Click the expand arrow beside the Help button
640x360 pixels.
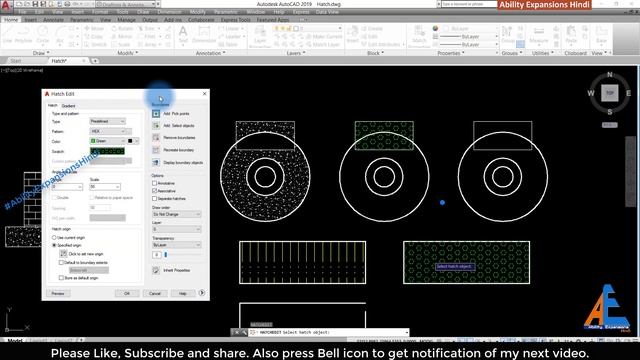pos(202,293)
